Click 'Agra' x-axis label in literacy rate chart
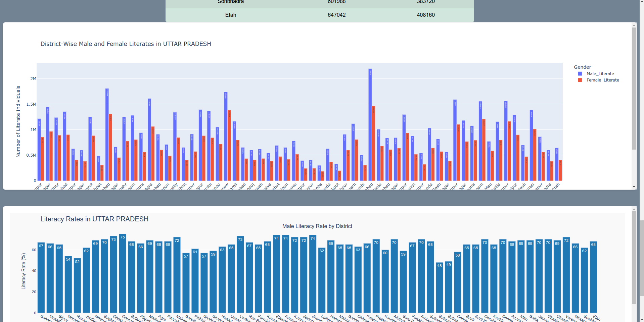This screenshot has width=644, height=322. coord(162,318)
